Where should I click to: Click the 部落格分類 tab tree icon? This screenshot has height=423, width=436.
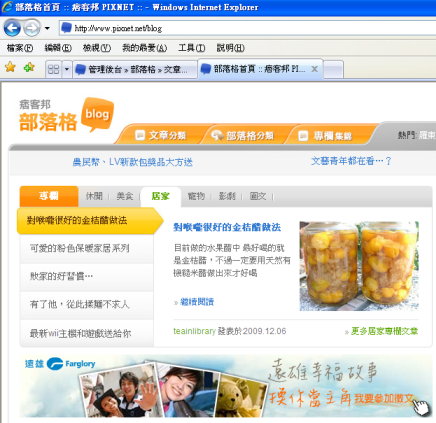tap(217, 135)
